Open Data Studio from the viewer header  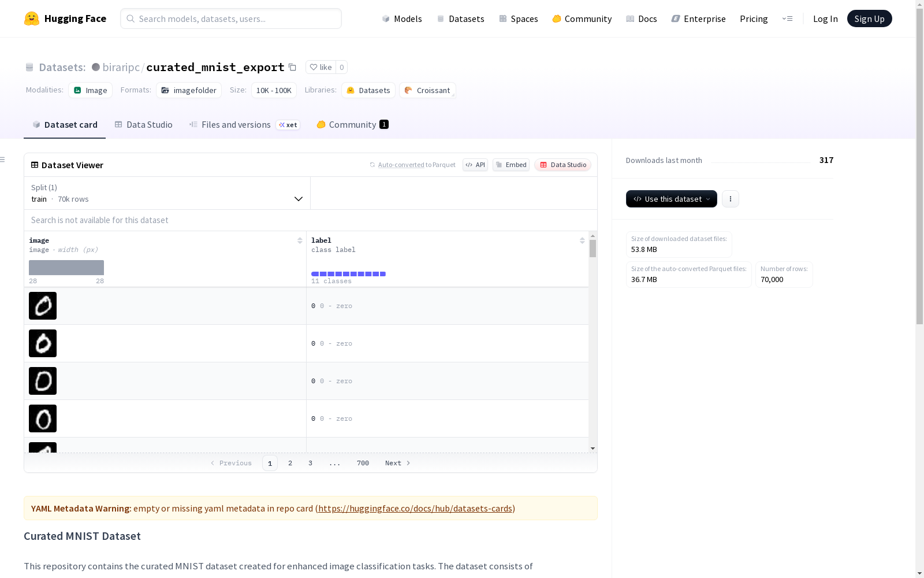(x=563, y=165)
